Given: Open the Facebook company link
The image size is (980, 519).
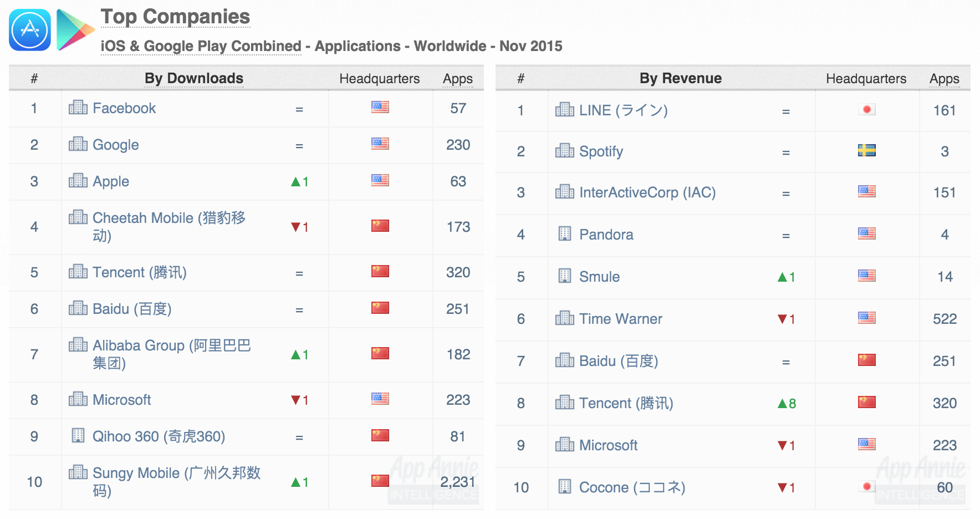Looking at the screenshot, I should [124, 108].
